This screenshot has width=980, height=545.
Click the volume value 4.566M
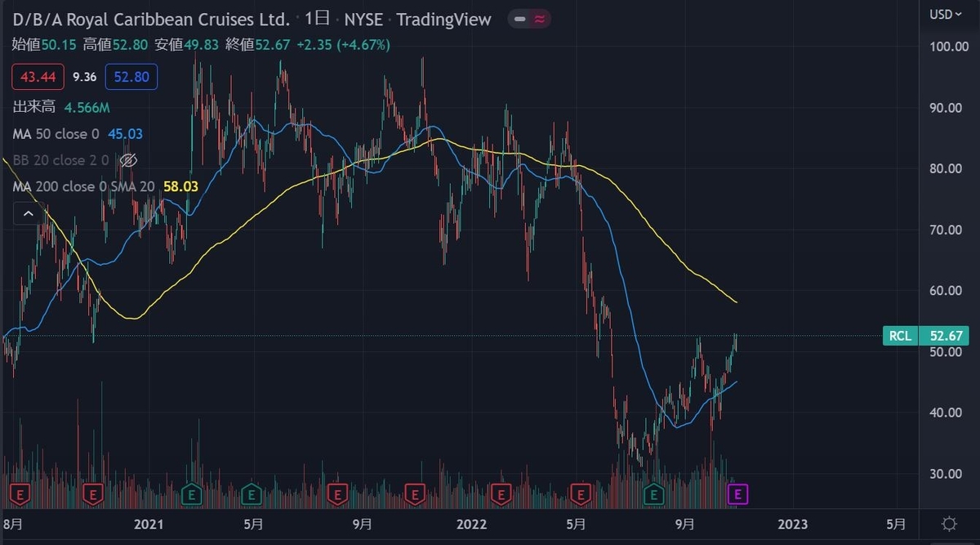pos(87,107)
